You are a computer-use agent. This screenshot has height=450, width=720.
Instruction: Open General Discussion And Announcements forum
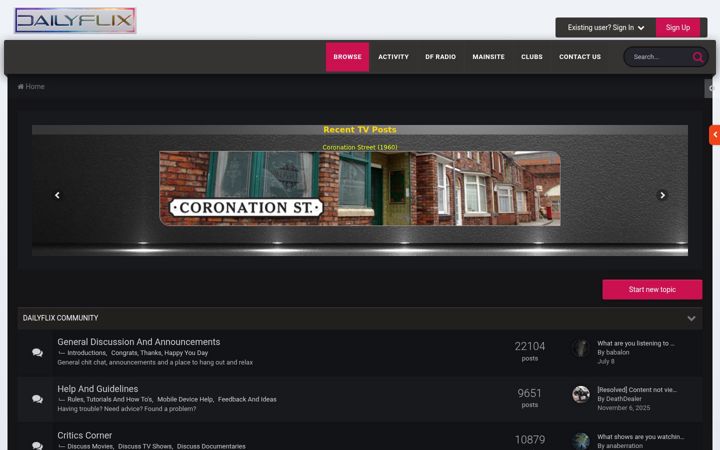pyautogui.click(x=139, y=342)
